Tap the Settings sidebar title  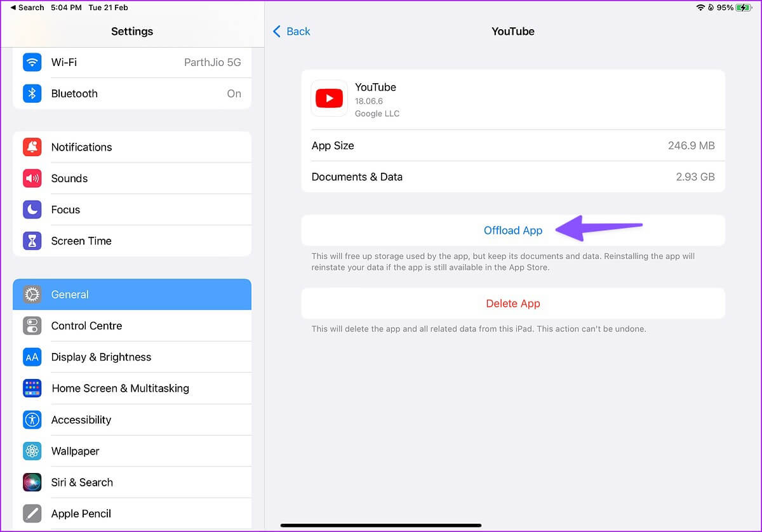click(x=132, y=31)
